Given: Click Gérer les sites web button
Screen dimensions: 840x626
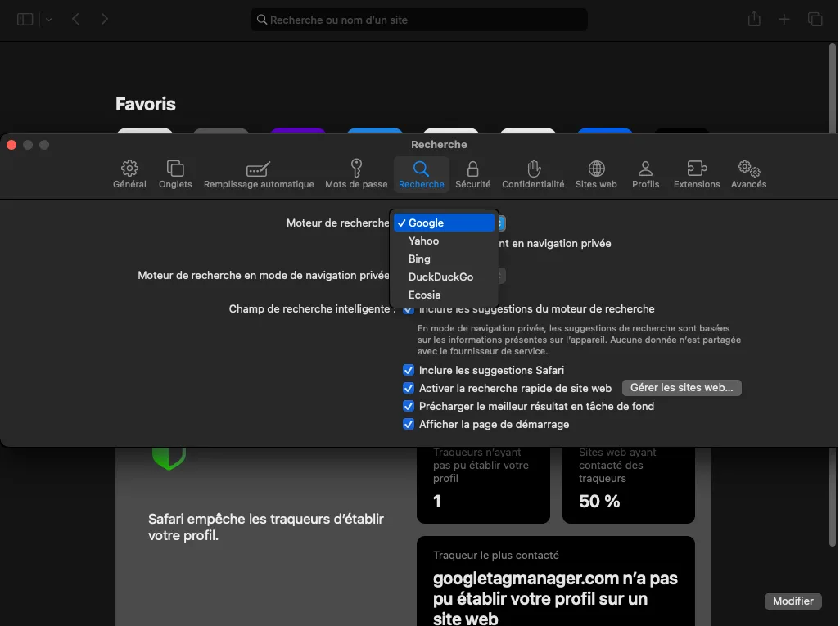Looking at the screenshot, I should pyautogui.click(x=681, y=388).
